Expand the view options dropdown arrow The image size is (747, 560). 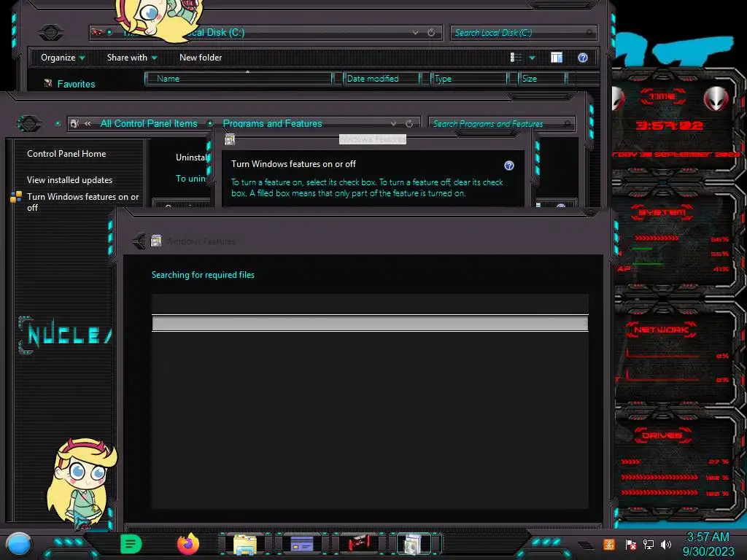[532, 58]
